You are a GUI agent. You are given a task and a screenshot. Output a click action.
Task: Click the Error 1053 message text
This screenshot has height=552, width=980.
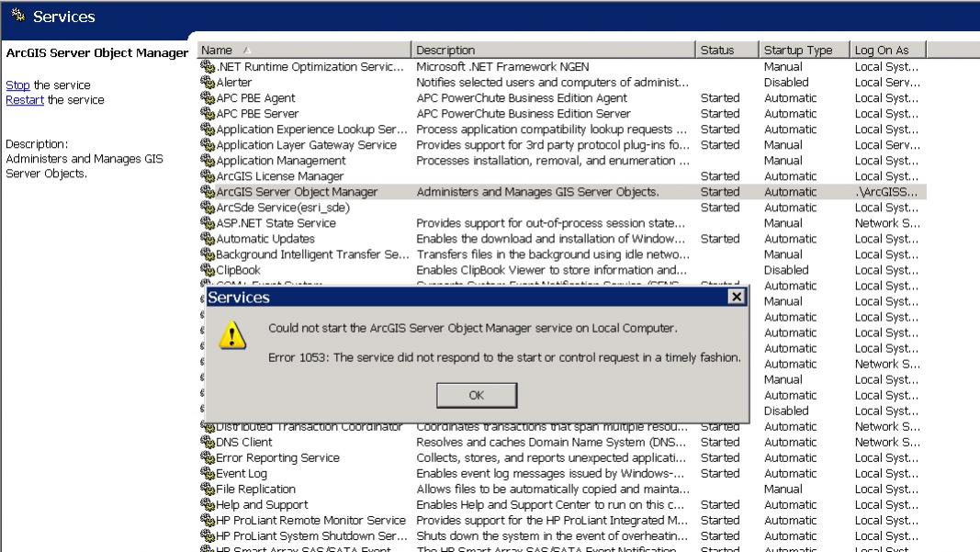point(504,357)
